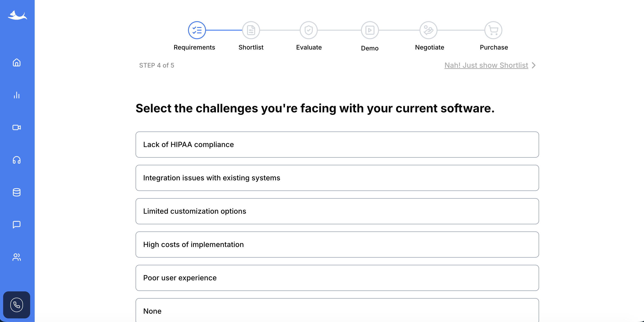
Task: Click the phone call button at bottom left
Action: [16, 305]
